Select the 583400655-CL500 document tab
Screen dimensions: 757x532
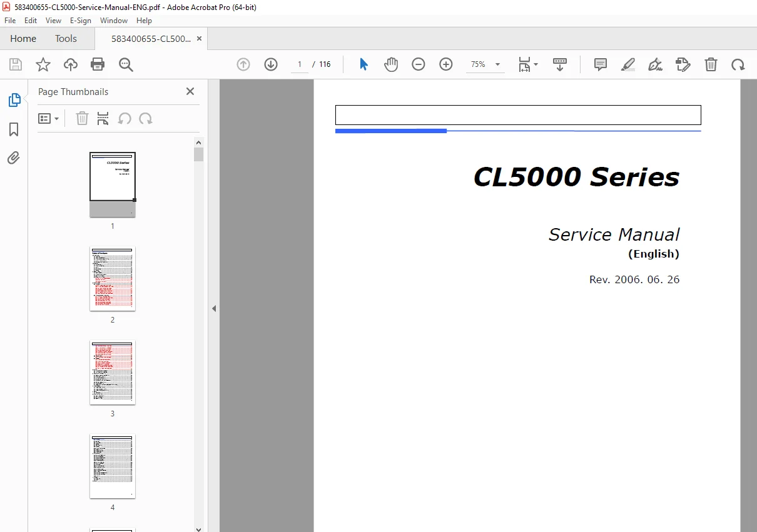151,39
